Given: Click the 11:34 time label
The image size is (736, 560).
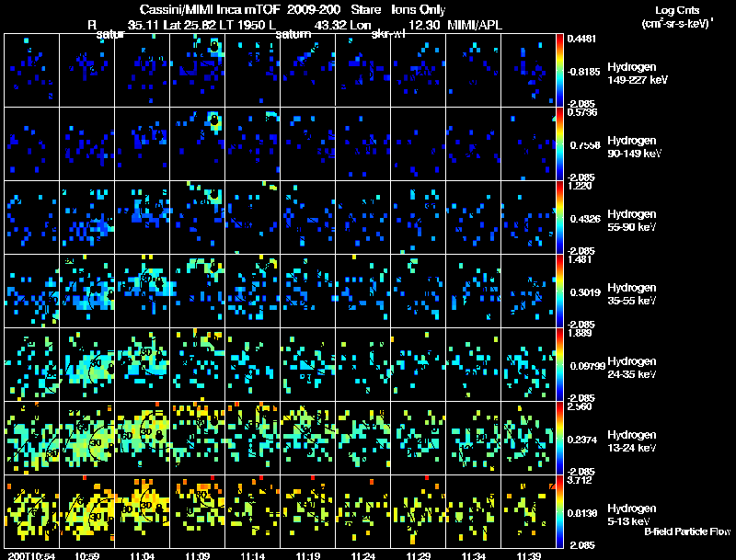Looking at the screenshot, I should (474, 556).
